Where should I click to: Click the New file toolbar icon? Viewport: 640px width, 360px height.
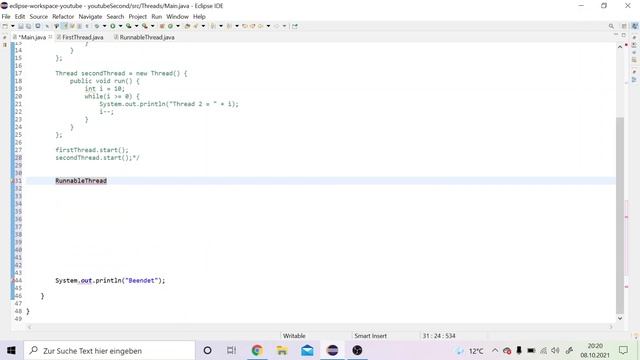pyautogui.click(x=5, y=26)
